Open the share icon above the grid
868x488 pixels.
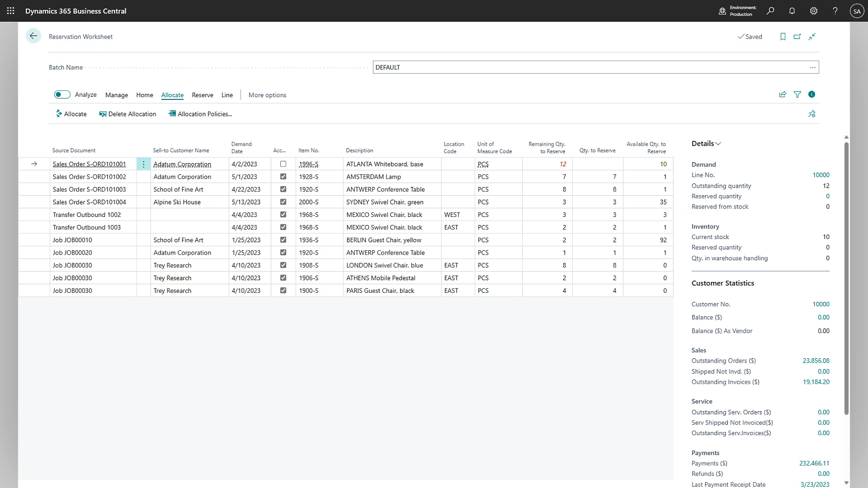pyautogui.click(x=782, y=94)
